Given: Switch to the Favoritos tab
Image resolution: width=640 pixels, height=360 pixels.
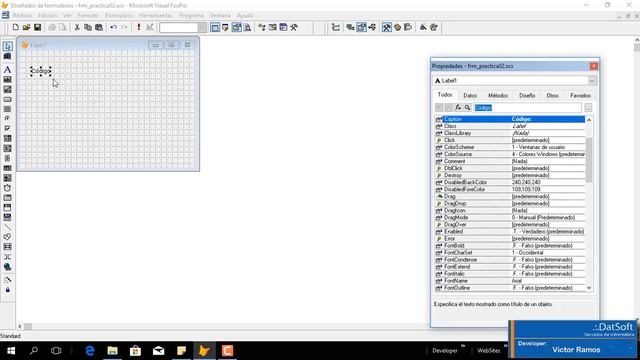Looking at the screenshot, I should coord(580,96).
